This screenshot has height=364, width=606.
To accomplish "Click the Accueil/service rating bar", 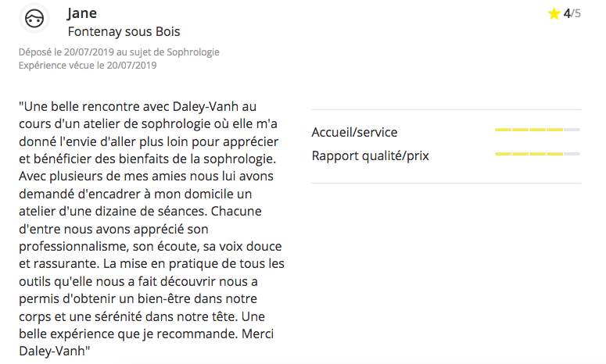I will pos(537,130).
